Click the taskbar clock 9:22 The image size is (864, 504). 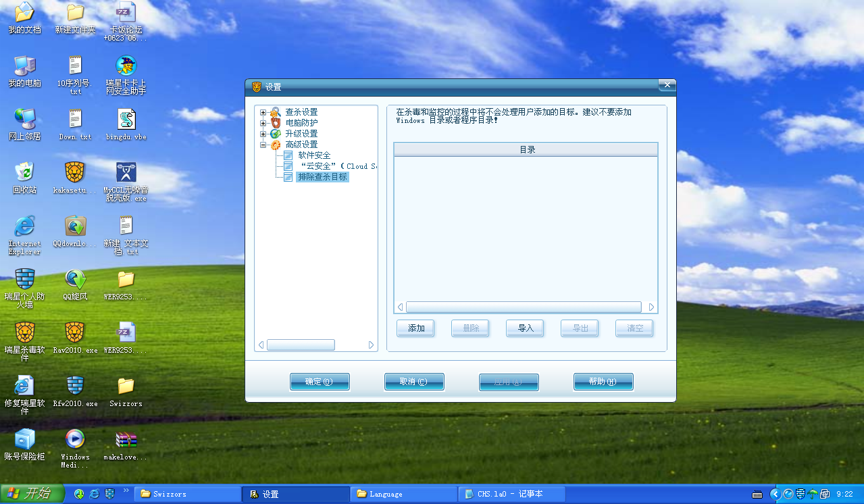(x=844, y=494)
